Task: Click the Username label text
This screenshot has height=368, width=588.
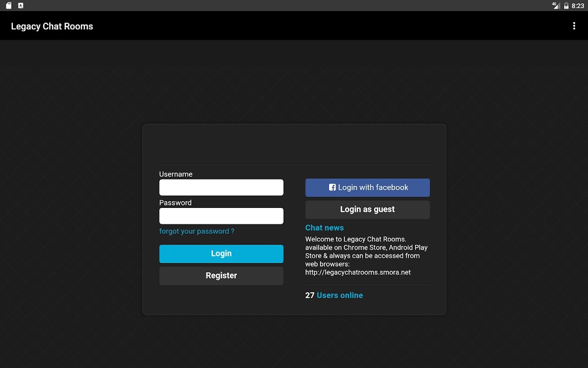Action: point(176,174)
